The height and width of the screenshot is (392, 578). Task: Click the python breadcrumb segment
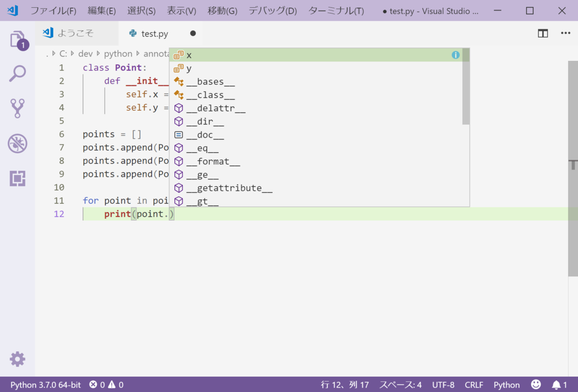pyautogui.click(x=118, y=54)
